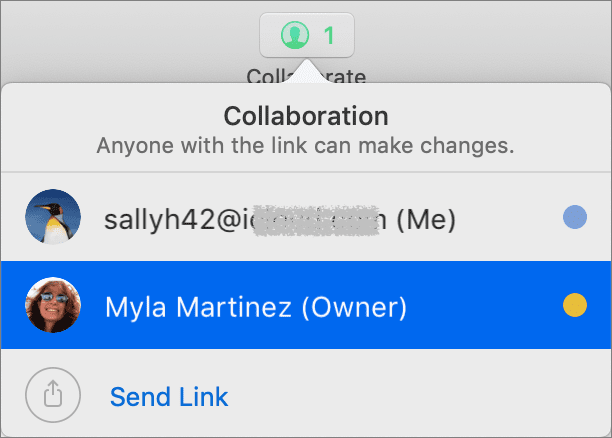Screen dimensions: 612x438
Task: Click the blue color dot for sallyh42
Action: point(575,217)
